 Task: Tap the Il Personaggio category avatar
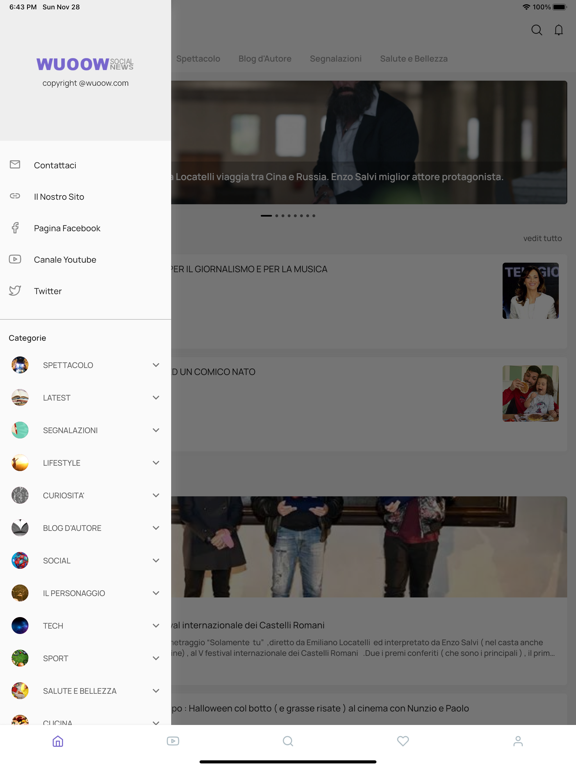click(20, 593)
